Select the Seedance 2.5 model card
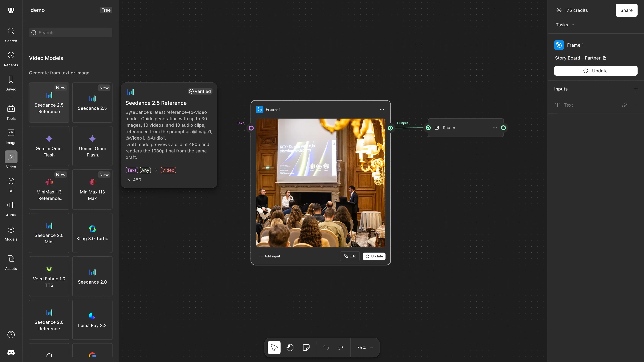644x362 pixels. coord(92,103)
